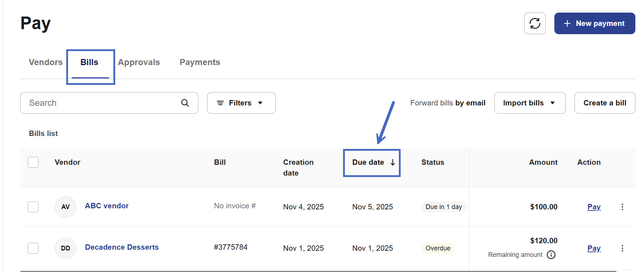Open the Approvals tab
Screen dimensions: 644x272
click(x=139, y=62)
